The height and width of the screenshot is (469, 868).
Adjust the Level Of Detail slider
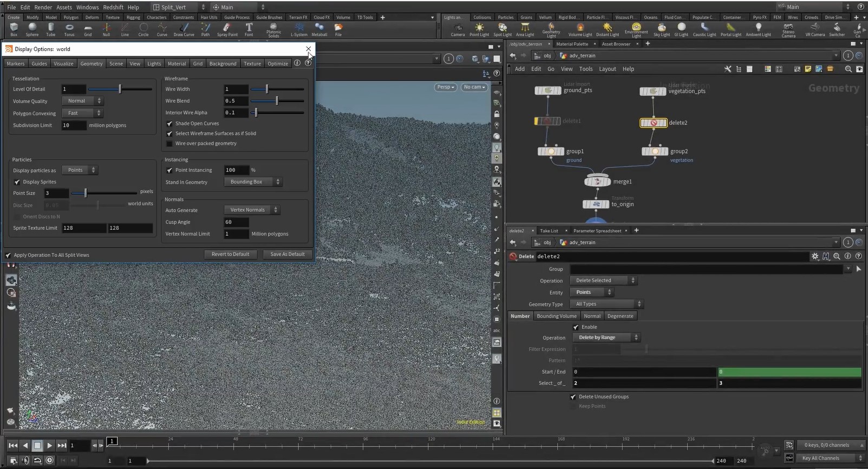point(120,89)
